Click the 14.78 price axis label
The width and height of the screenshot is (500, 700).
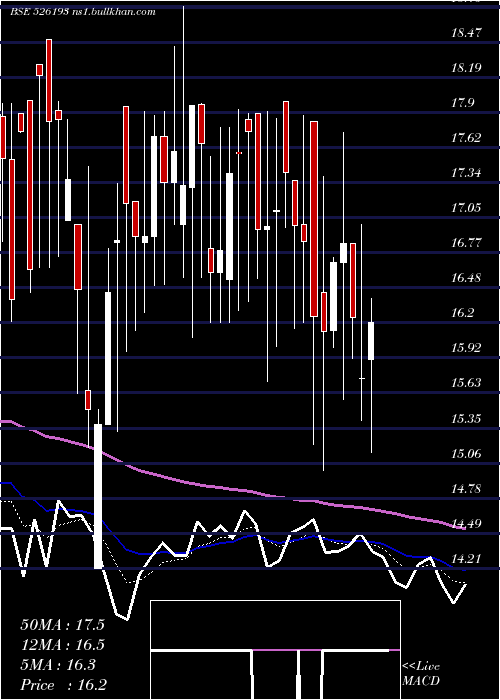pos(467,489)
